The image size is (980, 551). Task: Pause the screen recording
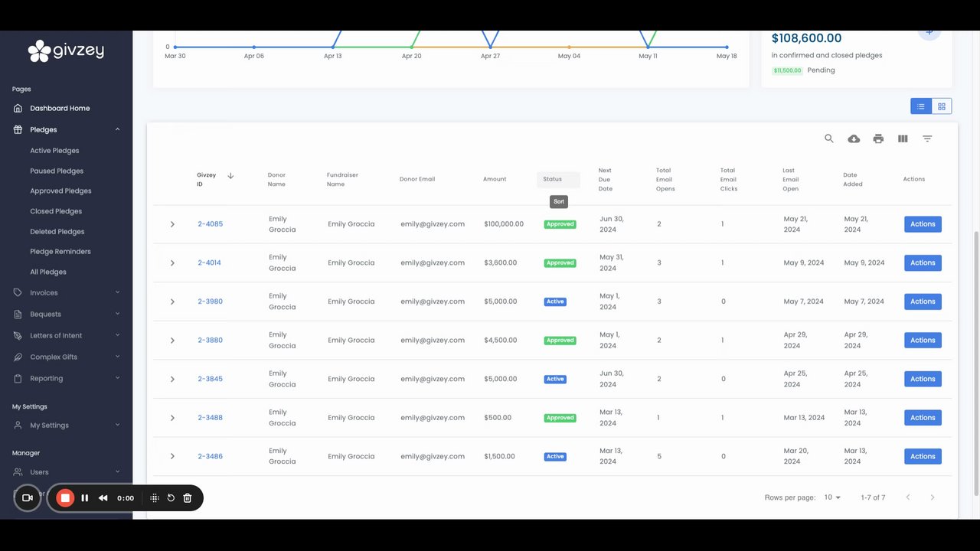85,498
